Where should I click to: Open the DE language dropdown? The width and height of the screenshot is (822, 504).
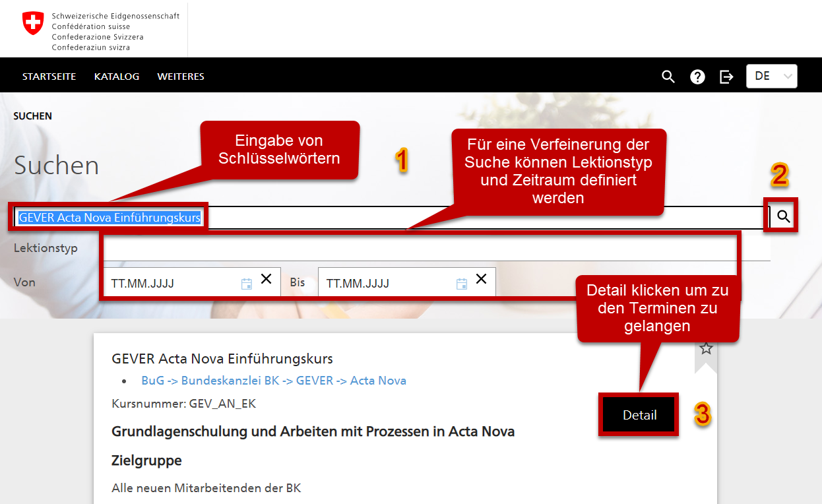(771, 76)
